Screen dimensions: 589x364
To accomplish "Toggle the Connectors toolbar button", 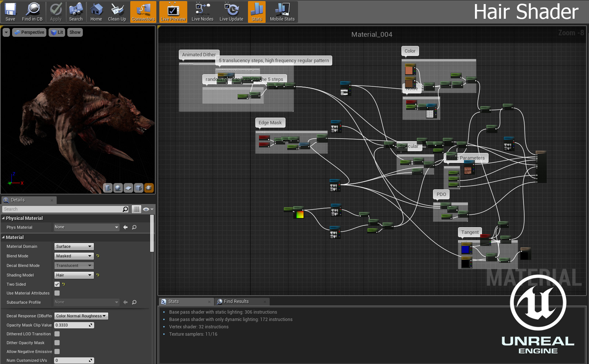I will (143, 12).
